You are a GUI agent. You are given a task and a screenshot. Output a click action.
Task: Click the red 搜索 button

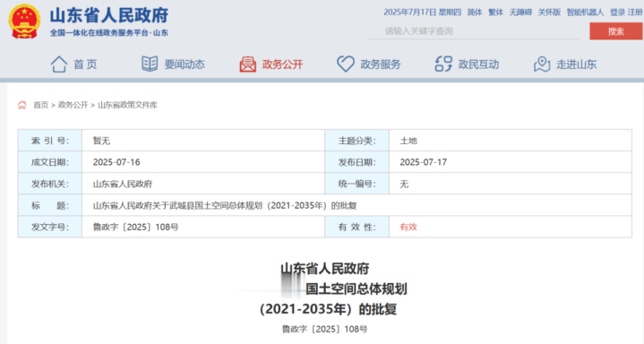[x=616, y=31]
